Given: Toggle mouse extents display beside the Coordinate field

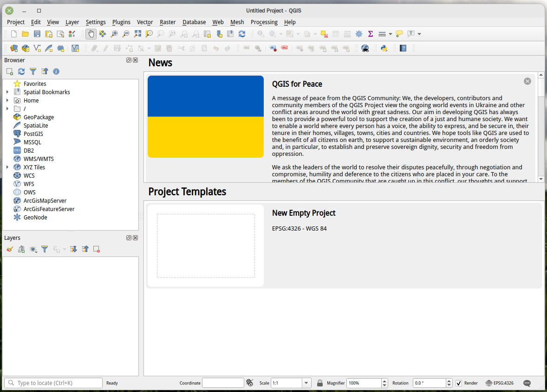Looking at the screenshot, I should click(250, 383).
